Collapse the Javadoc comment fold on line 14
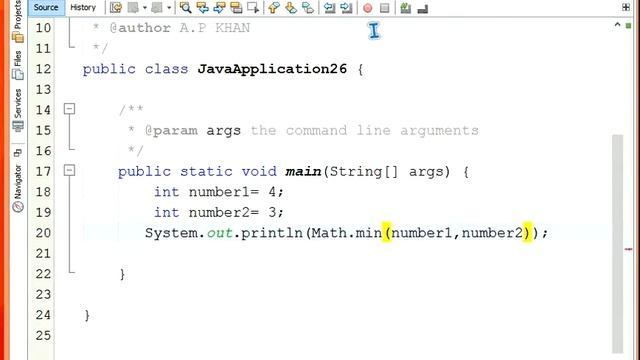The width and height of the screenshot is (640, 360). click(x=69, y=109)
